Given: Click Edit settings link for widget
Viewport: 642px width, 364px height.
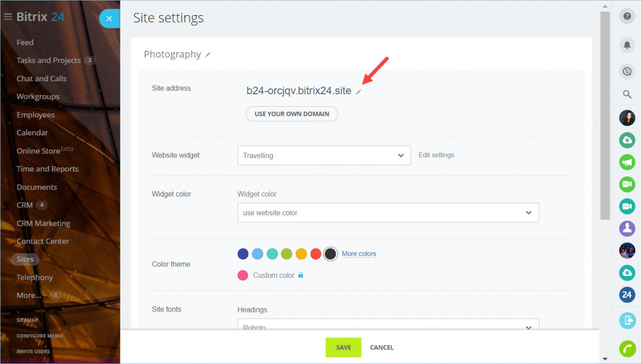Looking at the screenshot, I should click(436, 155).
